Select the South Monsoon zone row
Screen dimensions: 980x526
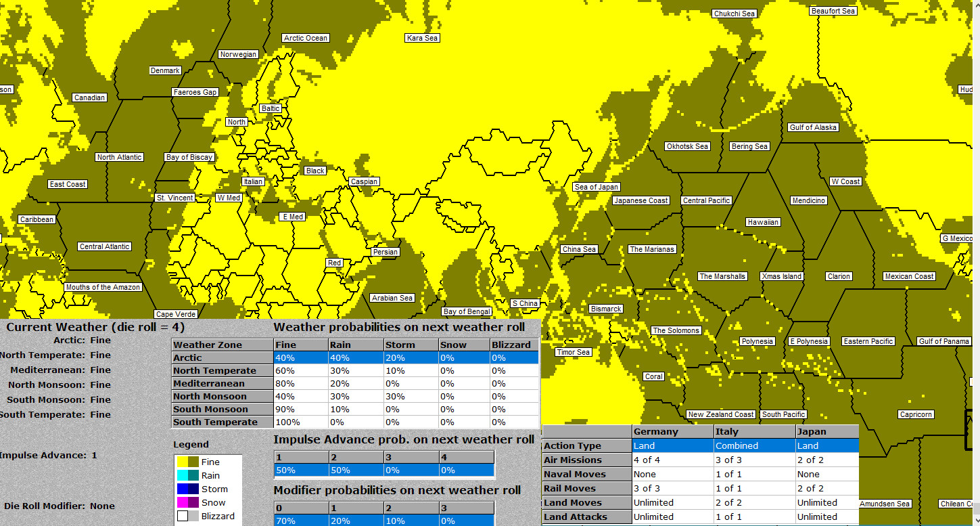356,409
